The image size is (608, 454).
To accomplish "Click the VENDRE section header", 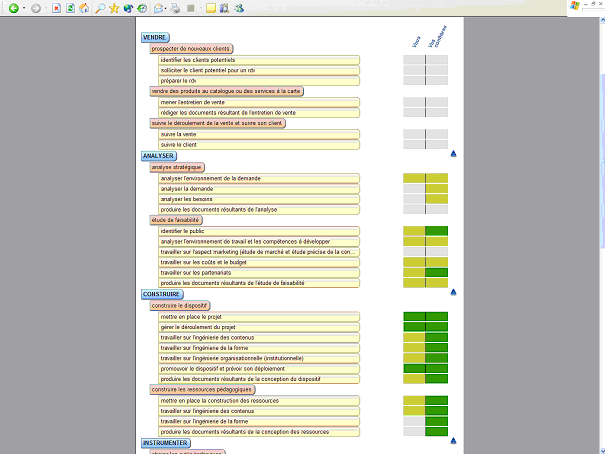I will coord(155,37).
